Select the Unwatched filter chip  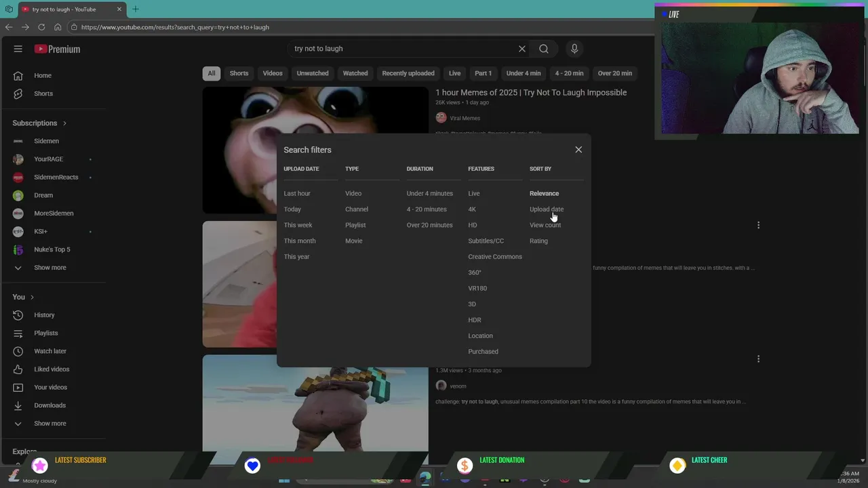(313, 73)
